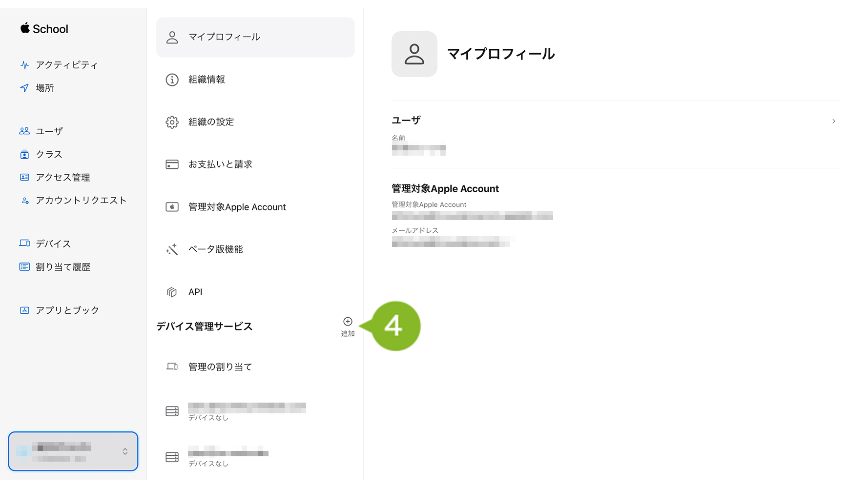Click the API icon in preferences list

(x=172, y=292)
